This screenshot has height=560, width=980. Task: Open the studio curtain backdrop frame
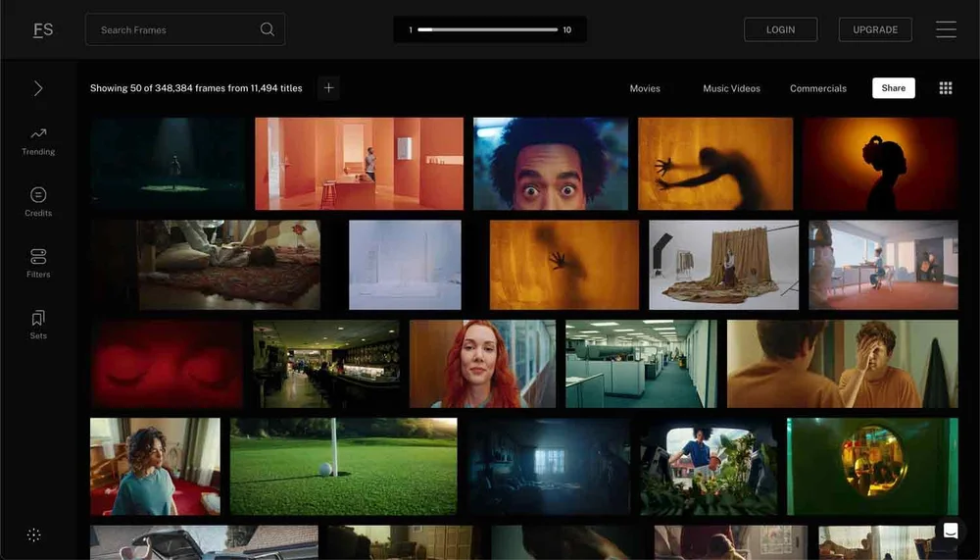coord(724,265)
